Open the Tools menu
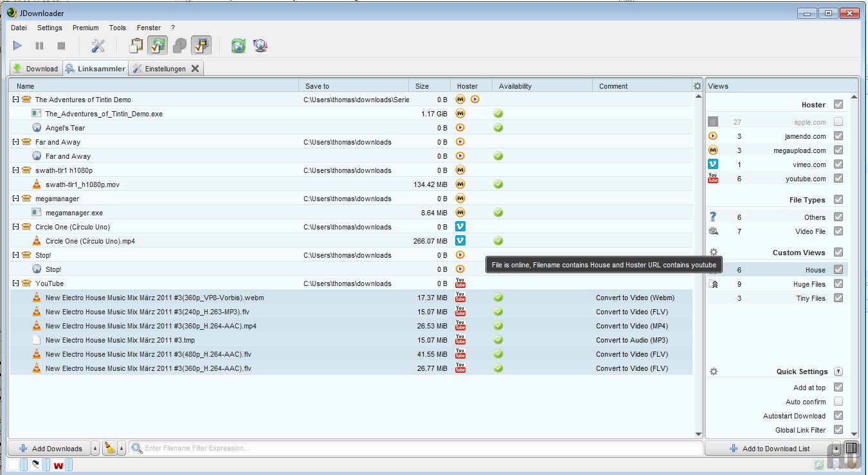868x475 pixels. coord(118,28)
